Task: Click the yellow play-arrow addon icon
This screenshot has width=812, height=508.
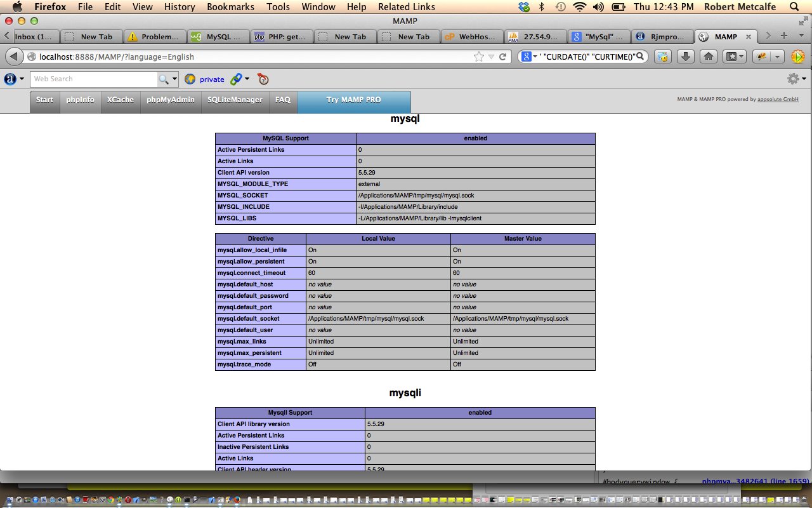Action: 798,57
